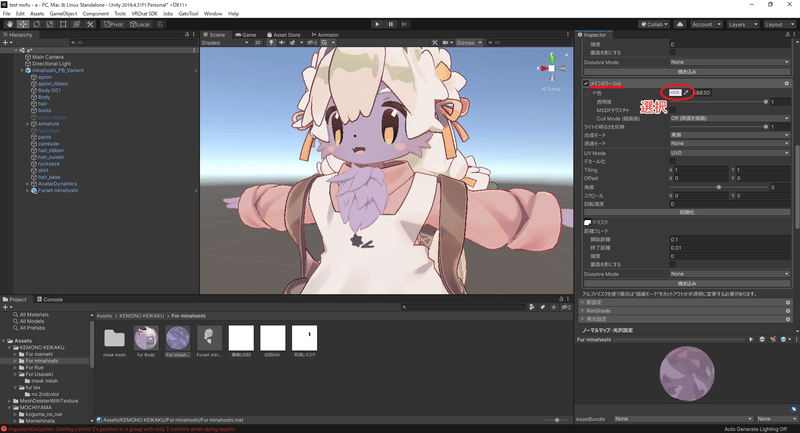
Task: Toggle Pivot/Center handle mode
Action: (113, 24)
